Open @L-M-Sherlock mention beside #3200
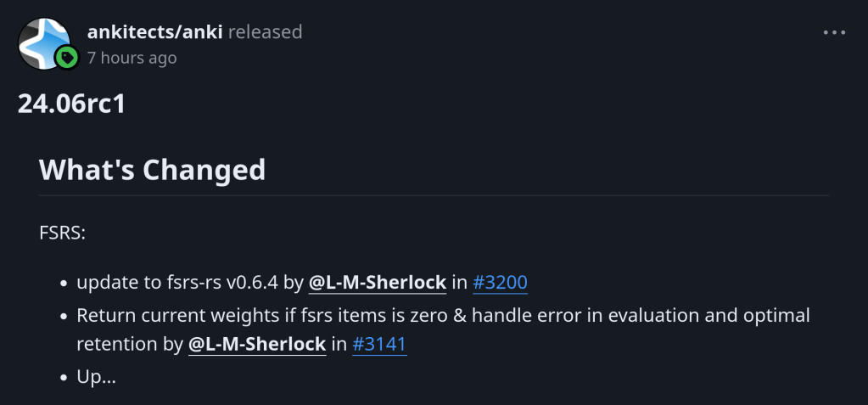This screenshot has height=405, width=868. pos(377,283)
